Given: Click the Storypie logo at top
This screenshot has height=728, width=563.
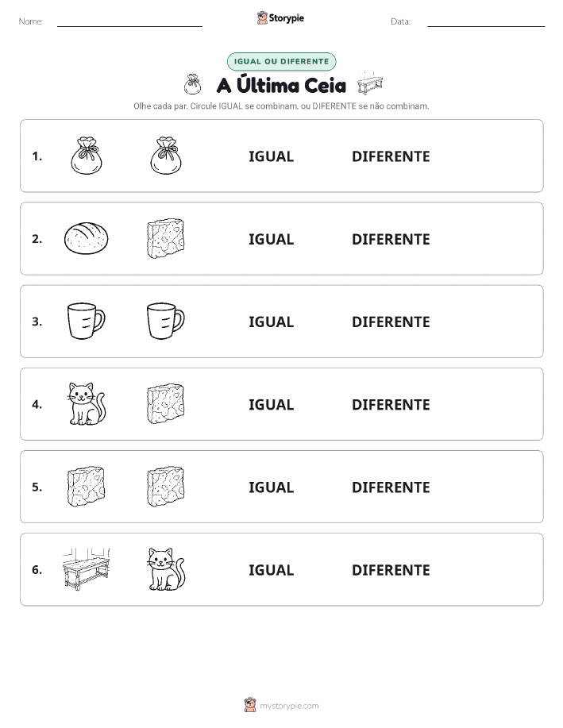Looking at the screenshot, I should (280, 18).
